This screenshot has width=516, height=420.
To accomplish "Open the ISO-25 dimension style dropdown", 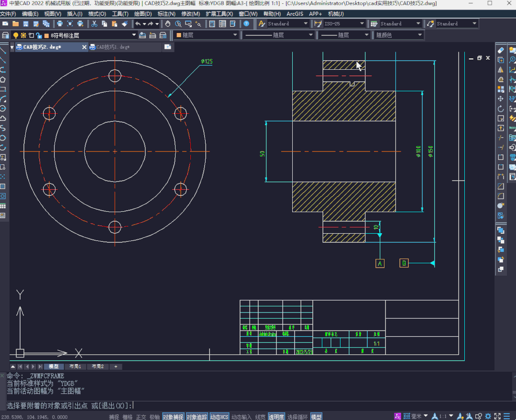I will [x=361, y=23].
